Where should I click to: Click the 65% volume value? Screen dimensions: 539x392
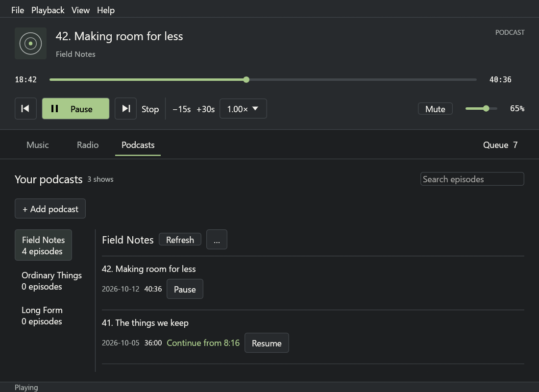pyautogui.click(x=517, y=109)
